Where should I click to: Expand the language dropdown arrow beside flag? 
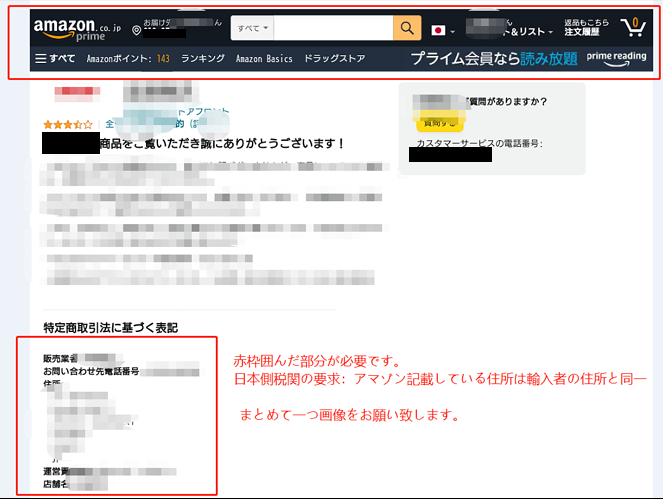point(452,32)
